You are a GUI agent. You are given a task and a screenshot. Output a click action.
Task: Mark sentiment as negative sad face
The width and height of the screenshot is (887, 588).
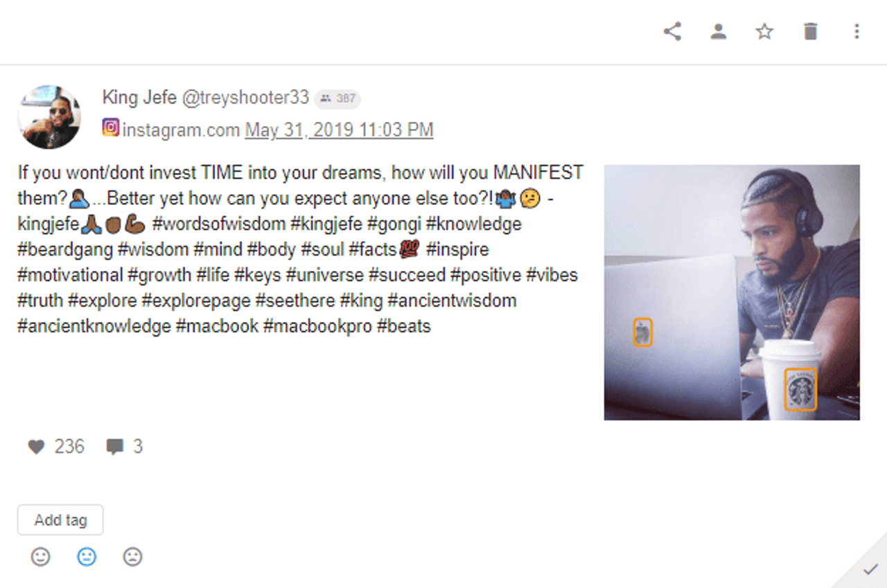pos(132,557)
